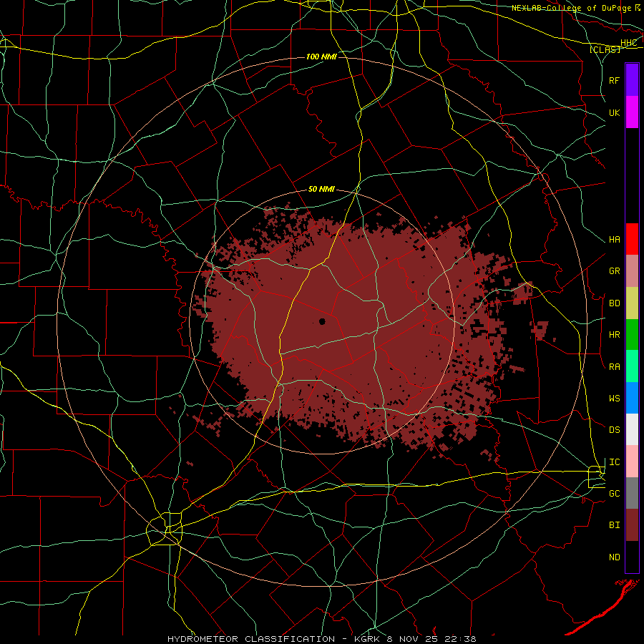This screenshot has height=644, width=644.
Task: Click the IC legend label
Action: (615, 462)
